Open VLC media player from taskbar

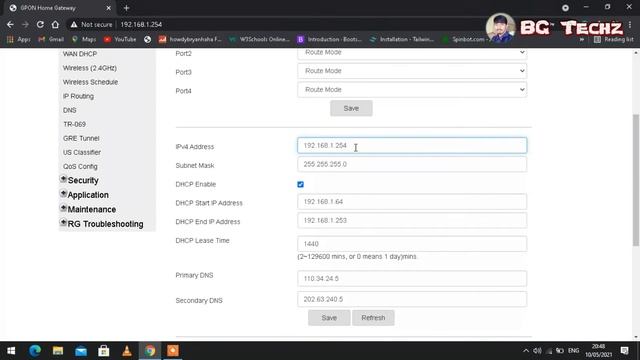[x=127, y=351]
